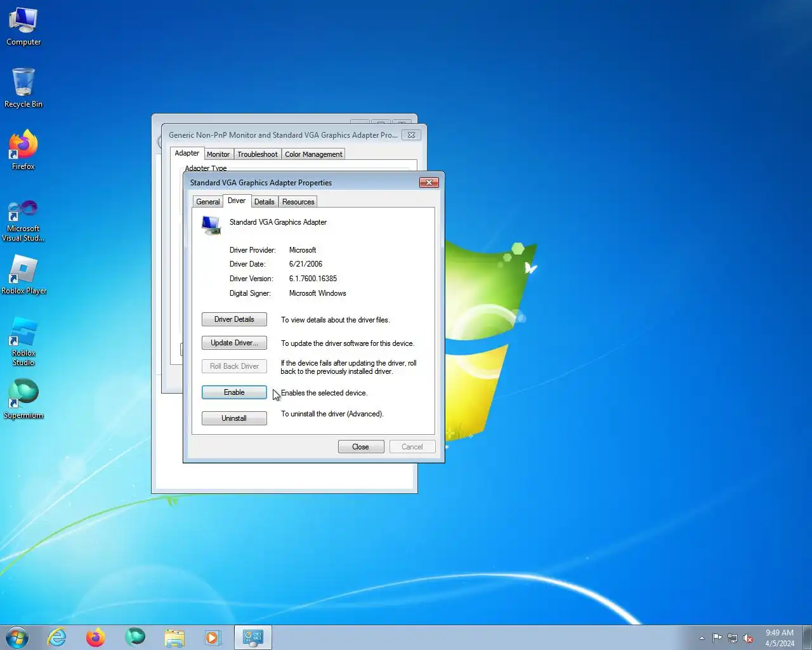
Task: Switch to the General tab
Action: click(x=207, y=202)
